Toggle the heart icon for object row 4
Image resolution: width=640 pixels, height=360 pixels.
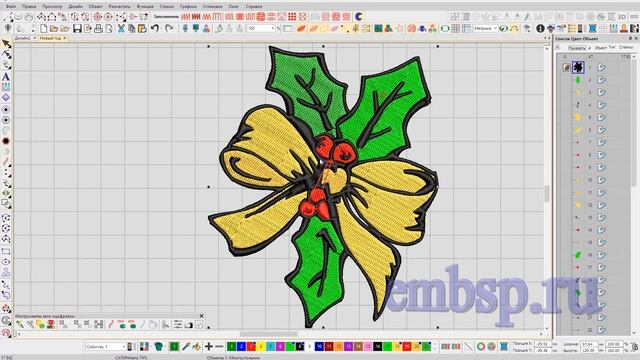[x=602, y=105]
